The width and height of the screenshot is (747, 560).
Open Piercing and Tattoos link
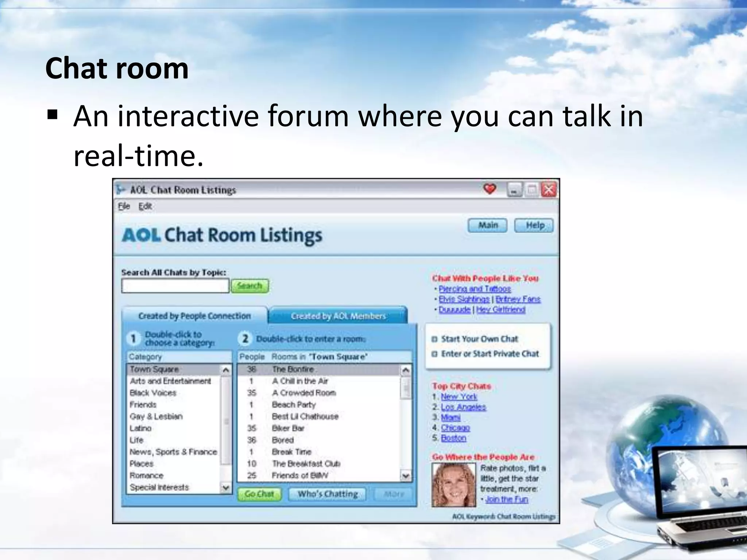(x=475, y=289)
